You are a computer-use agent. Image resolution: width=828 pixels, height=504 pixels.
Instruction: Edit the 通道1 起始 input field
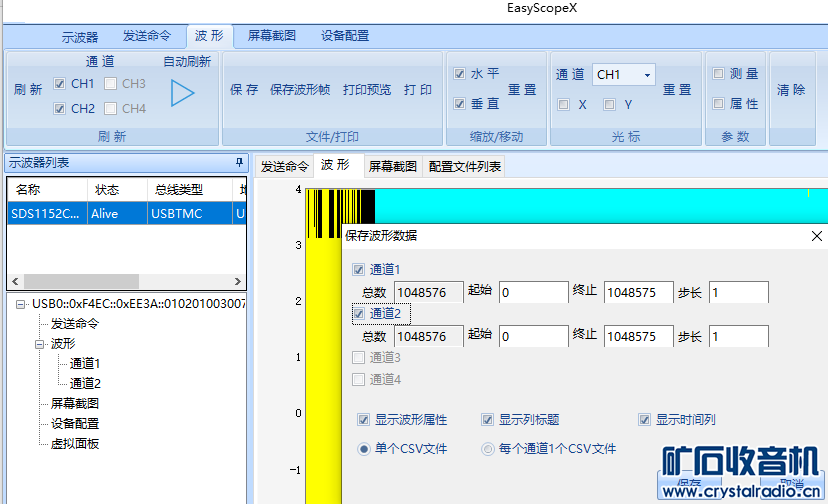click(533, 292)
